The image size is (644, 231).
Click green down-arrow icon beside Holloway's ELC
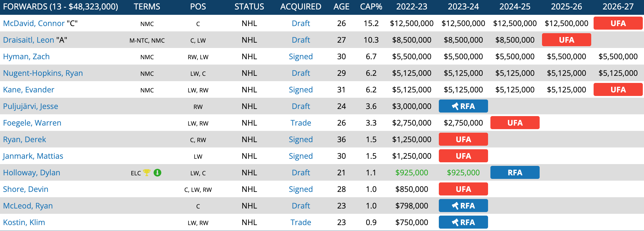(x=157, y=172)
